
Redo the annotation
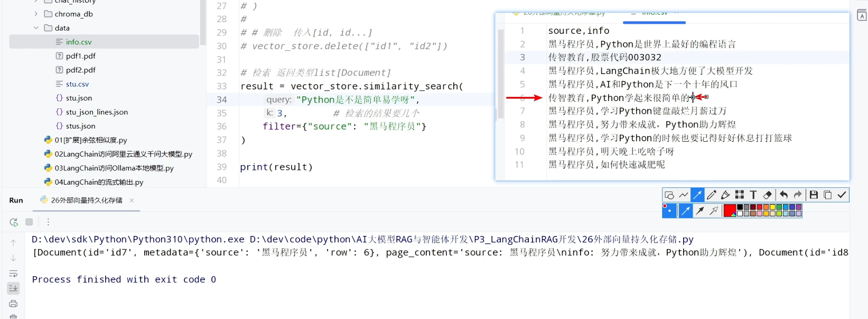pyautogui.click(x=798, y=195)
